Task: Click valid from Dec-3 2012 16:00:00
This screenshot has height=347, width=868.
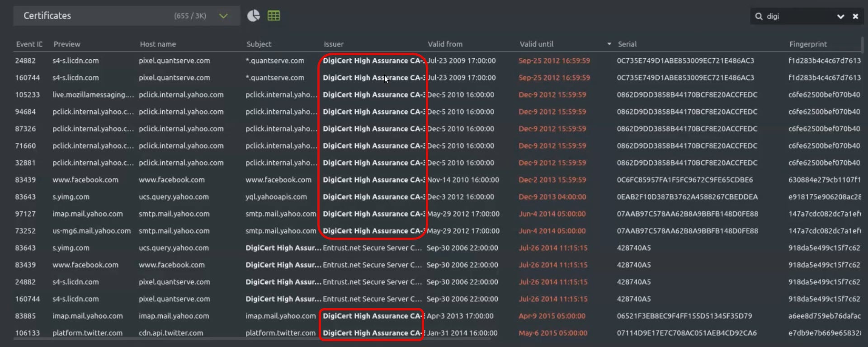Action: coord(461,197)
